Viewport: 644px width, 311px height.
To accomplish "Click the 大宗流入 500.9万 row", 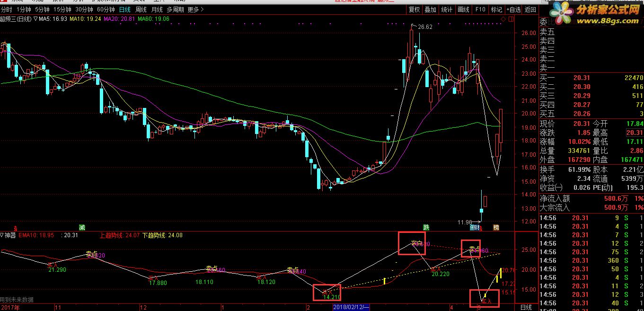I will coord(591,207).
